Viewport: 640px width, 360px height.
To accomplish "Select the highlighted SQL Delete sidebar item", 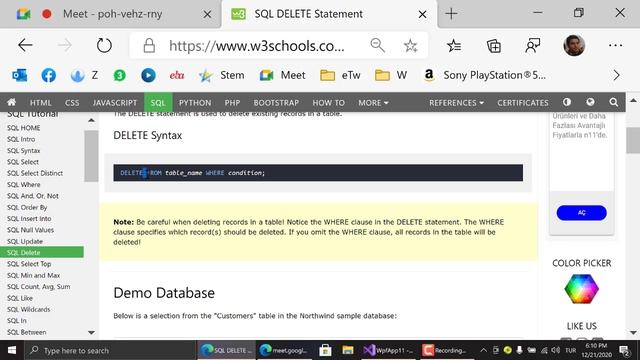I will point(42,253).
